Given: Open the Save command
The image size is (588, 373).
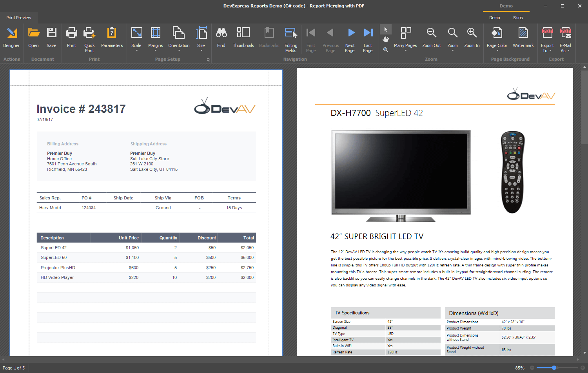Looking at the screenshot, I should (x=51, y=38).
